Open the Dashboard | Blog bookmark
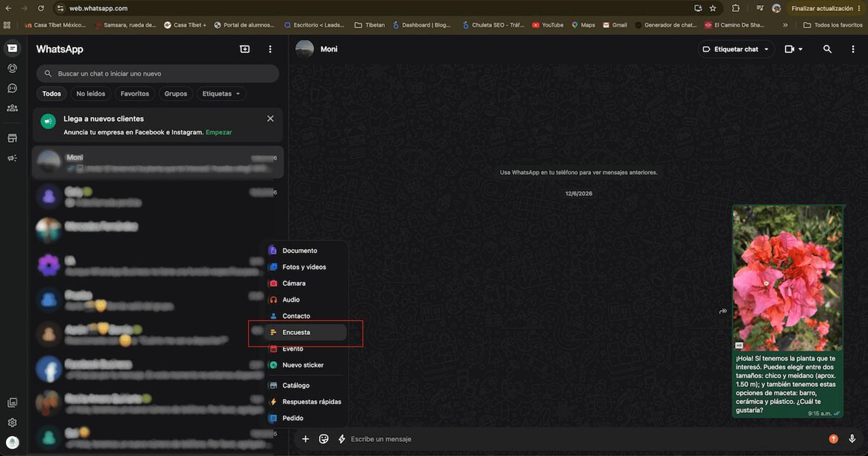The width and height of the screenshot is (868, 456). 422,25
